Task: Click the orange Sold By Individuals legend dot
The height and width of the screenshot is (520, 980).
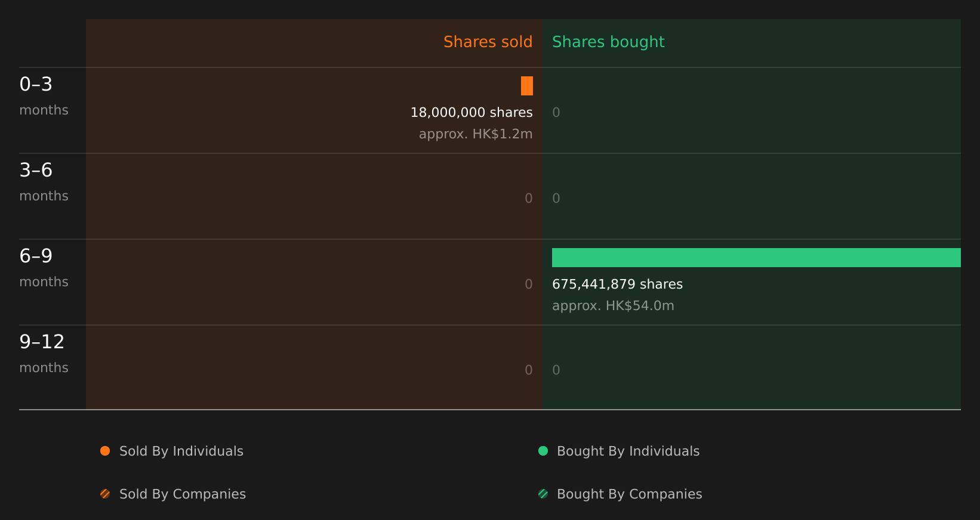Action: (105, 451)
